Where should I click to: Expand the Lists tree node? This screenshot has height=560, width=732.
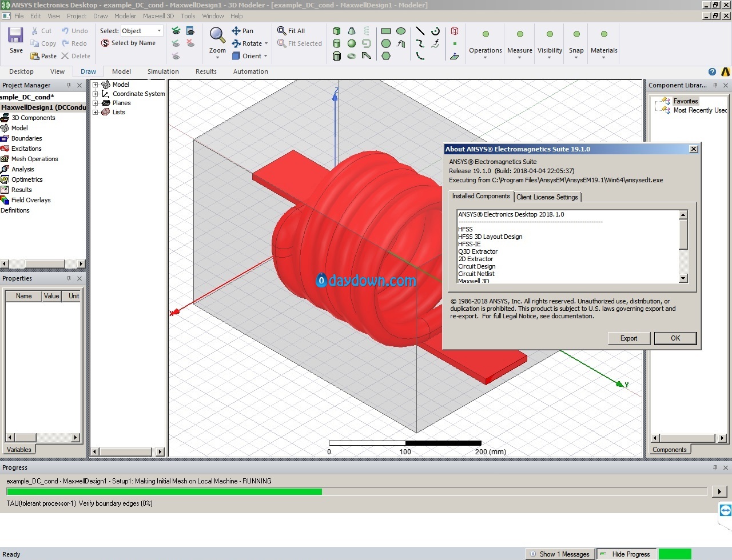pyautogui.click(x=96, y=112)
